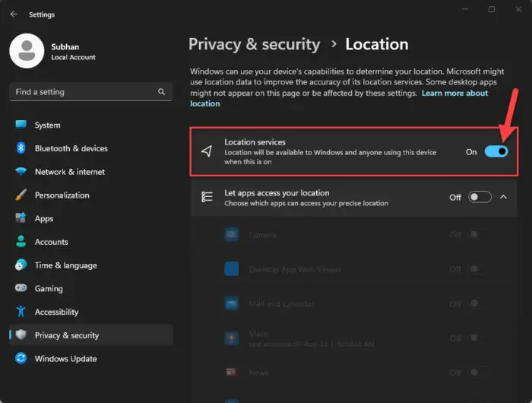Click the Desktop App Web Viewer icon
This screenshot has height=403, width=532.
tap(231, 269)
